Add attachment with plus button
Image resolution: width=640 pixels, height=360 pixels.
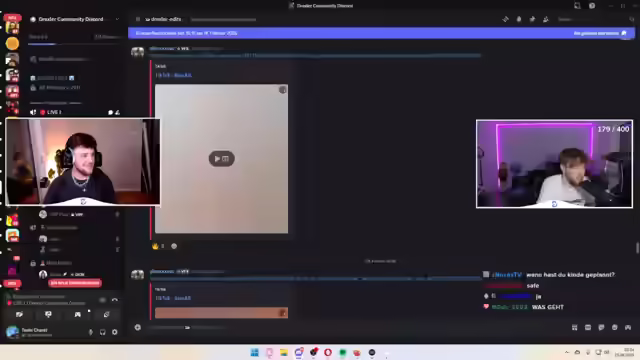click(x=138, y=327)
